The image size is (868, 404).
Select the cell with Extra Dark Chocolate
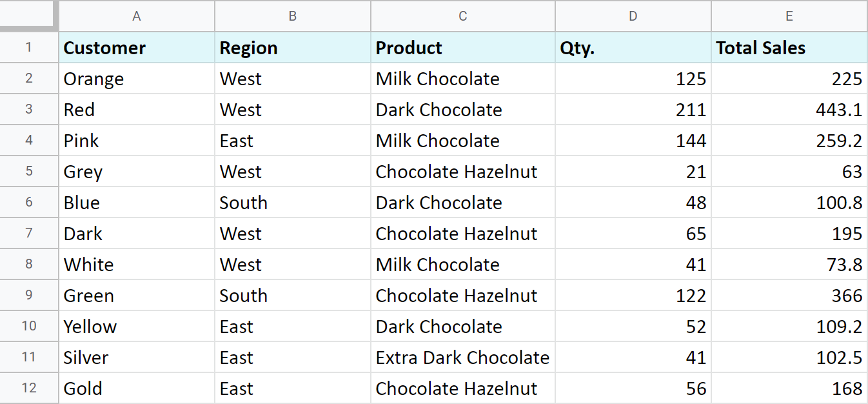coord(462,357)
